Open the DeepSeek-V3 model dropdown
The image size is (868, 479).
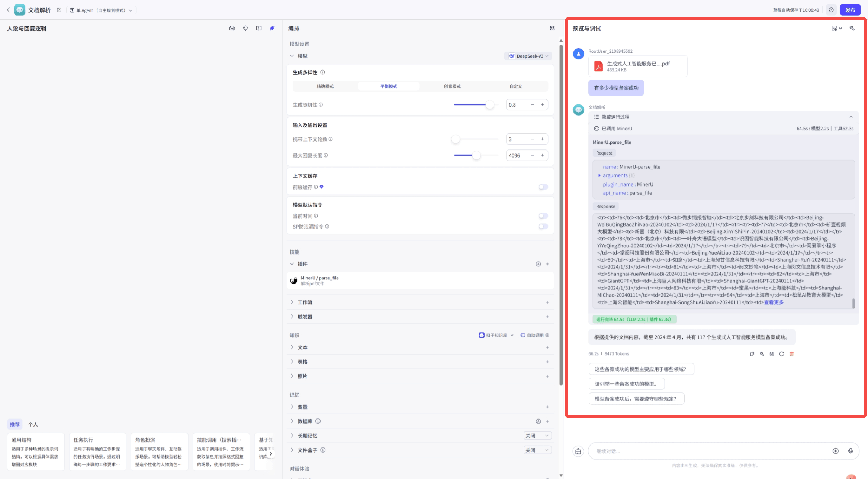pyautogui.click(x=528, y=56)
